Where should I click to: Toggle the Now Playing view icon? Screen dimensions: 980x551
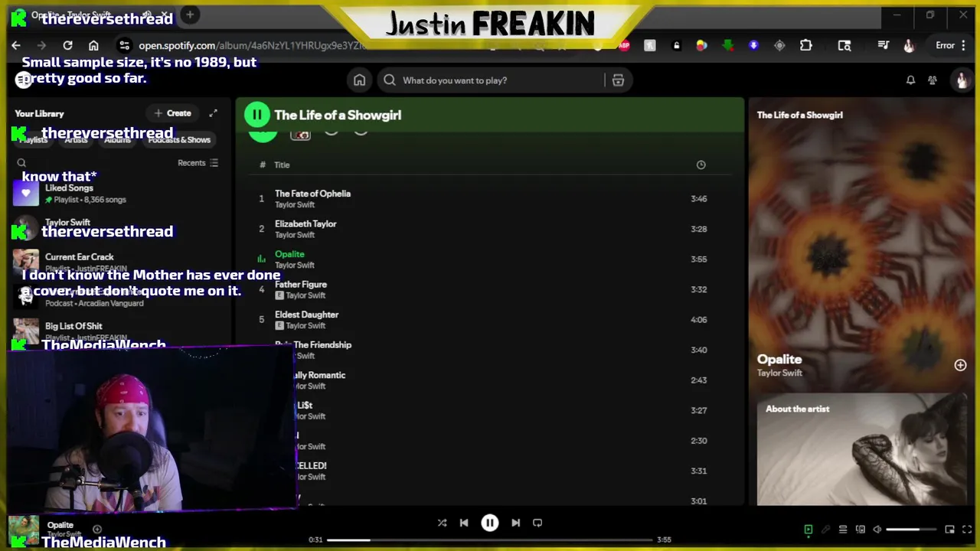click(x=808, y=530)
